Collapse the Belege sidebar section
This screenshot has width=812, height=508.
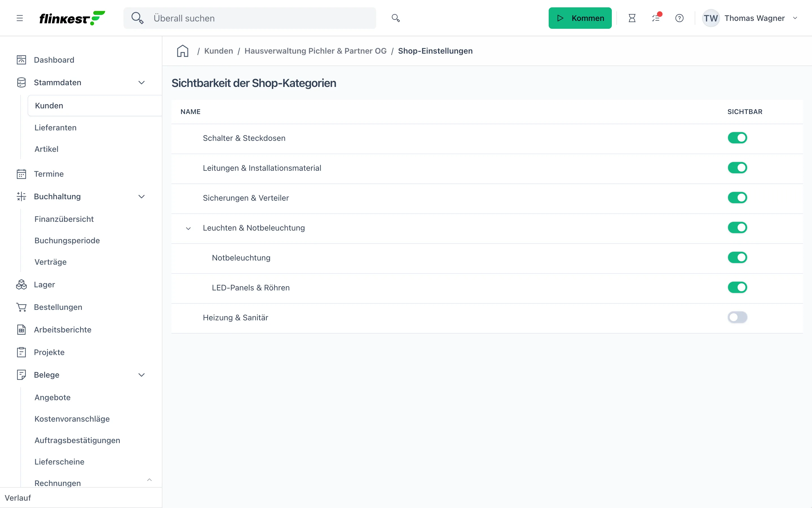142,375
